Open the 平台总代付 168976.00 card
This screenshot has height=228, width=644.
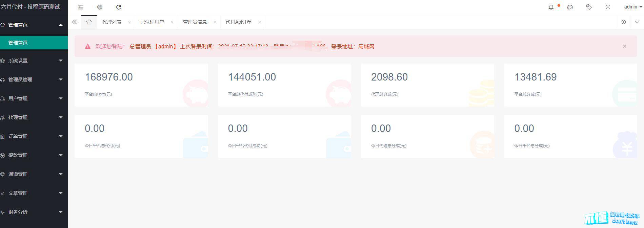coord(141,85)
